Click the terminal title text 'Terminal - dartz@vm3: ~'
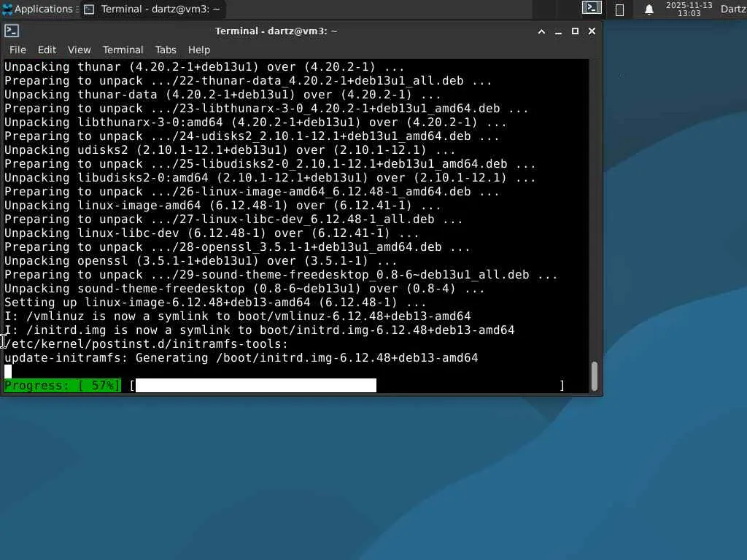 tap(276, 31)
